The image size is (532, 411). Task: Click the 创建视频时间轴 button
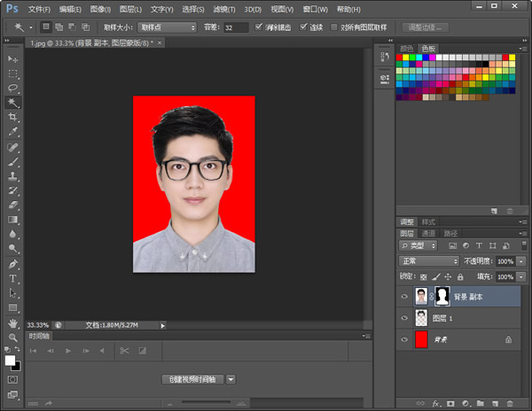point(193,379)
